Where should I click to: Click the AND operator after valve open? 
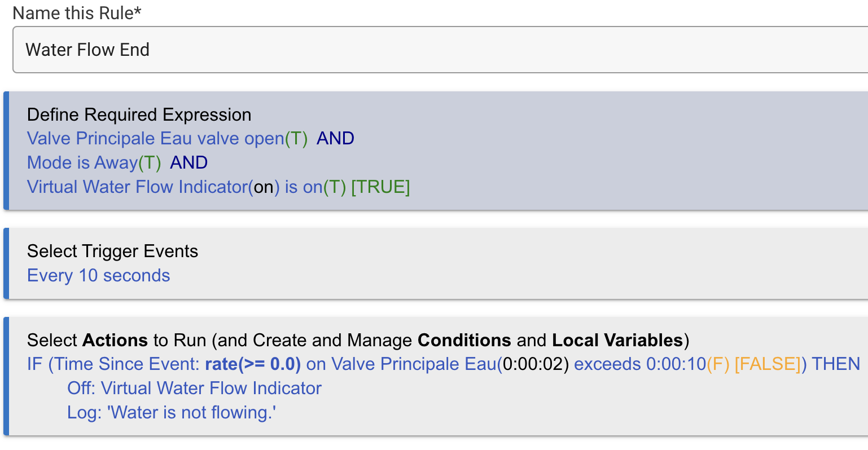pyautogui.click(x=335, y=139)
